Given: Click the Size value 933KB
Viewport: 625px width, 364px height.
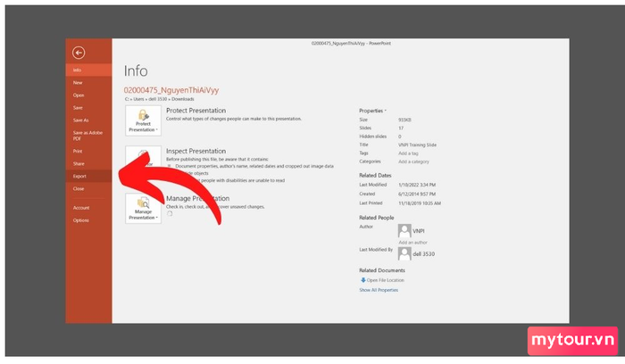Looking at the screenshot, I should pyautogui.click(x=404, y=120).
